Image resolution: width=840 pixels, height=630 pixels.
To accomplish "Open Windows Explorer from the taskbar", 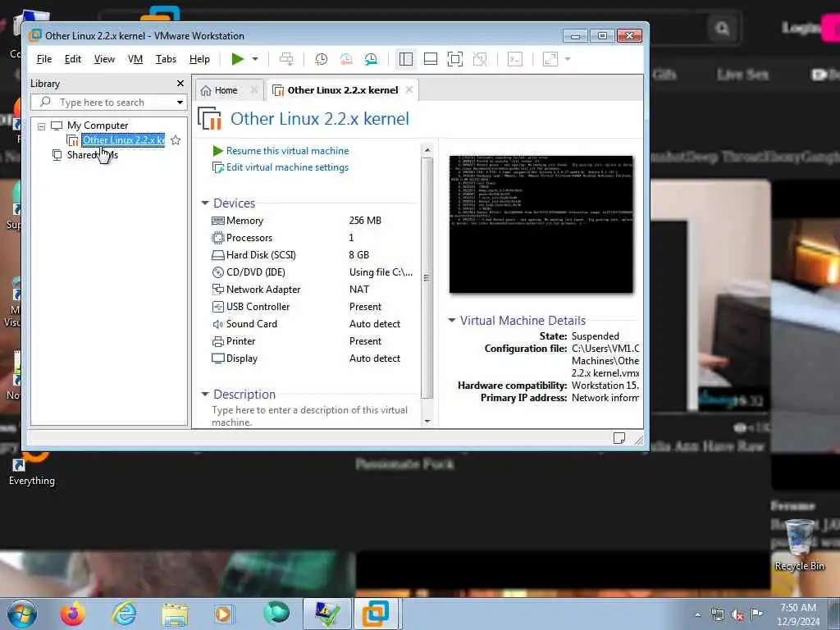I will click(176, 614).
